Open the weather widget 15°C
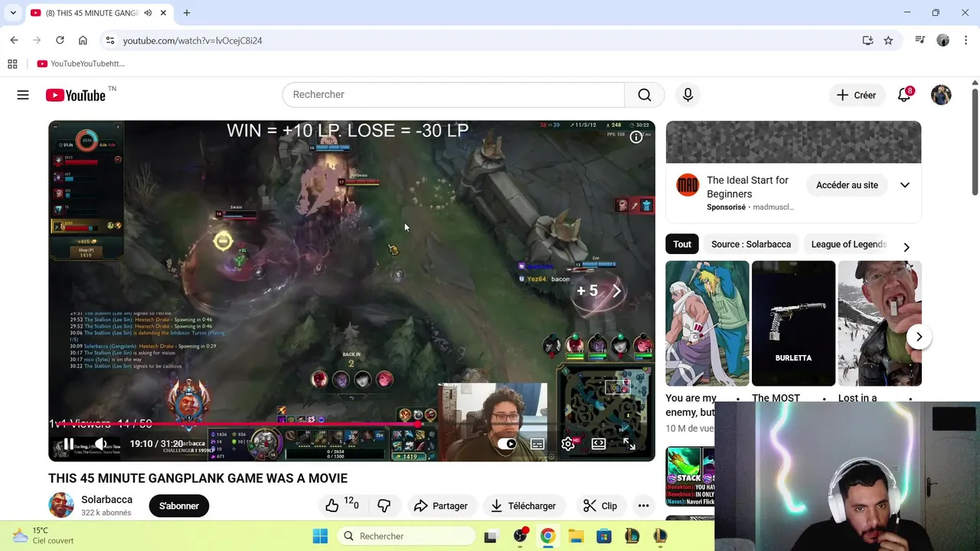980x551 pixels. [44, 535]
